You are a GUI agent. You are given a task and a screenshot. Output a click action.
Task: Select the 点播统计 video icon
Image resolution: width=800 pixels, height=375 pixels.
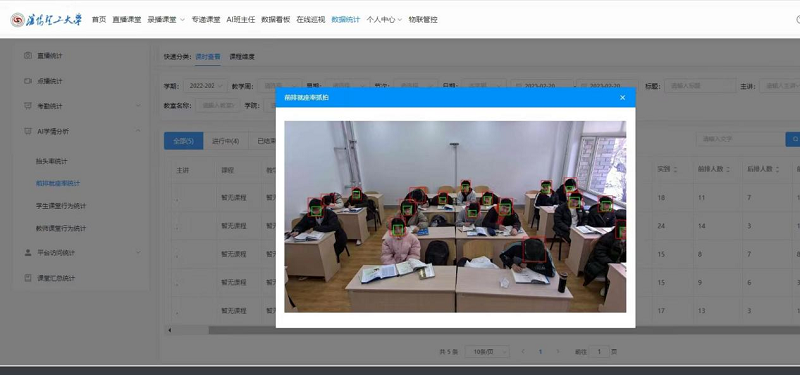coord(28,81)
